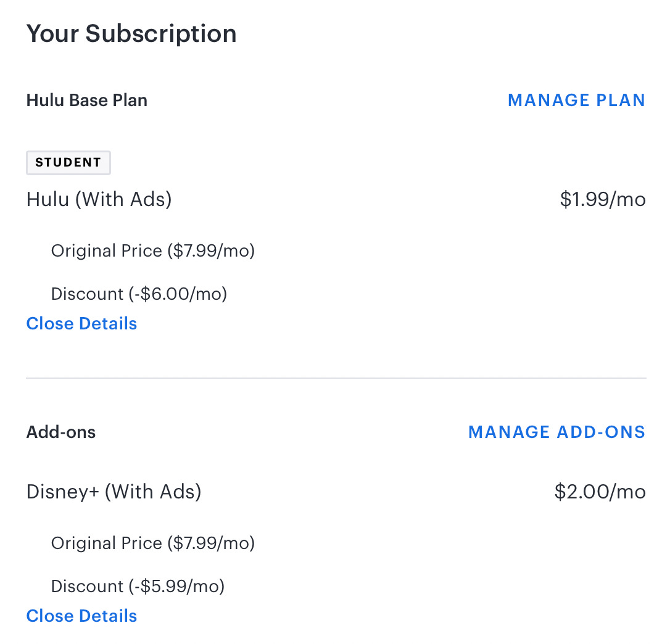Screen dimensions: 670x644
Task: Click the Add-ons section header
Action: [x=60, y=432]
